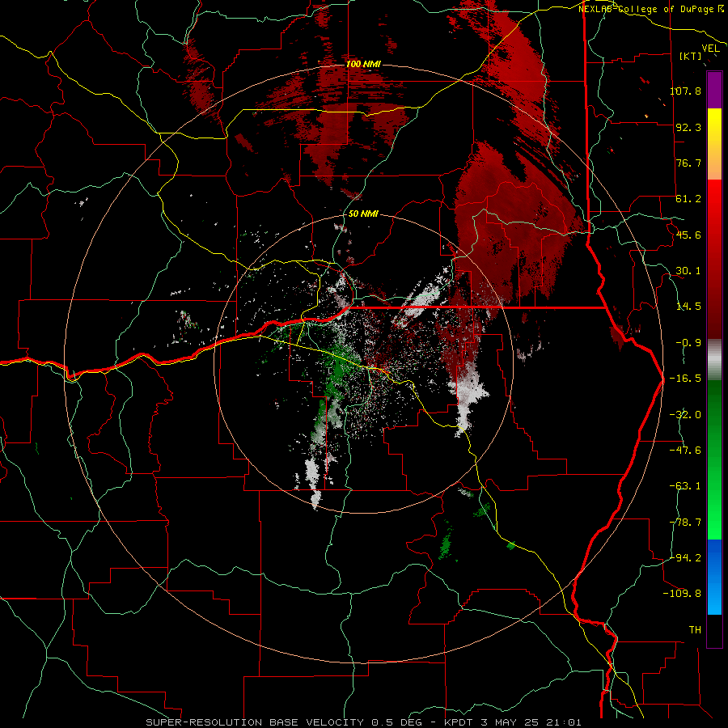
Task: Click the gray near-zero color bar segment
Action: (714, 360)
